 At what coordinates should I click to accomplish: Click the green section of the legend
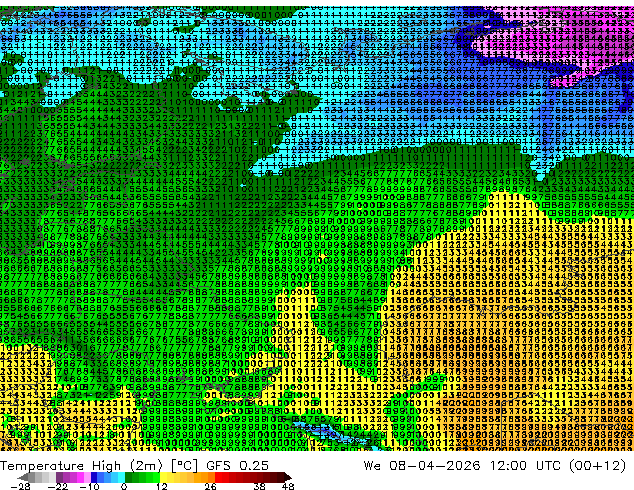pyautogui.click(x=142, y=477)
